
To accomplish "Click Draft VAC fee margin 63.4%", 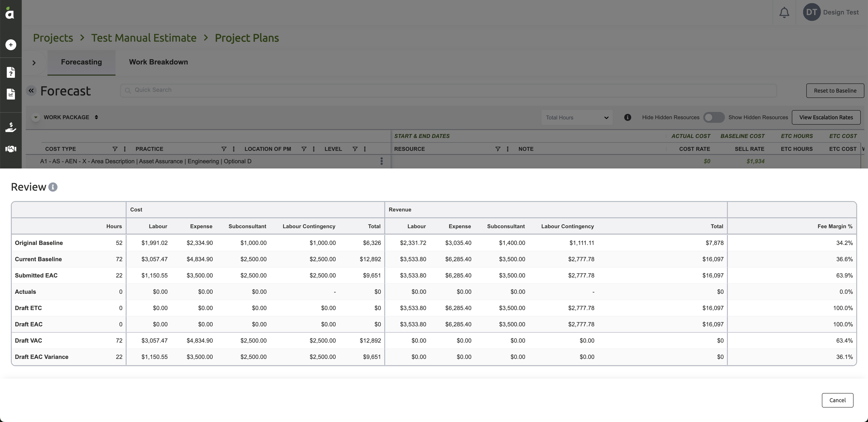I will point(844,341).
